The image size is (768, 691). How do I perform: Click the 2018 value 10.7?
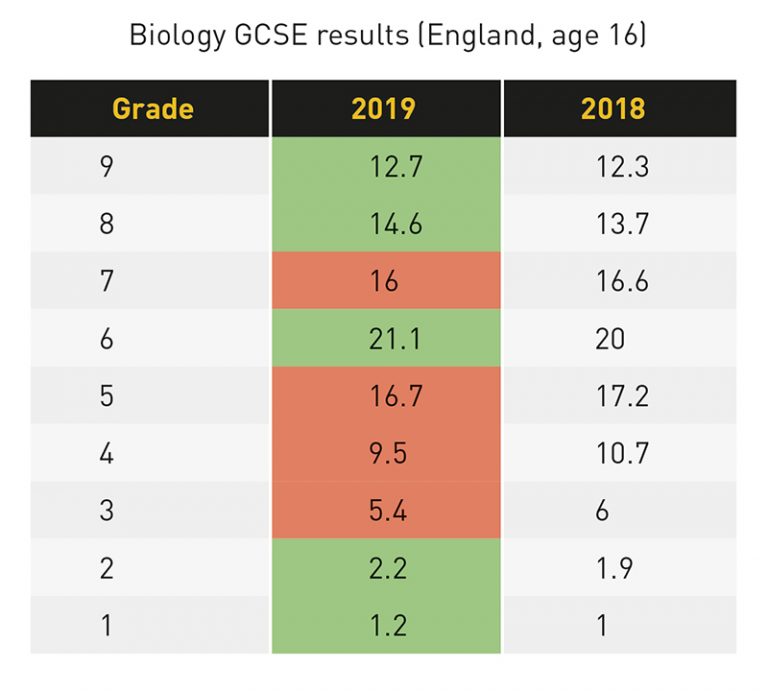[x=622, y=454]
